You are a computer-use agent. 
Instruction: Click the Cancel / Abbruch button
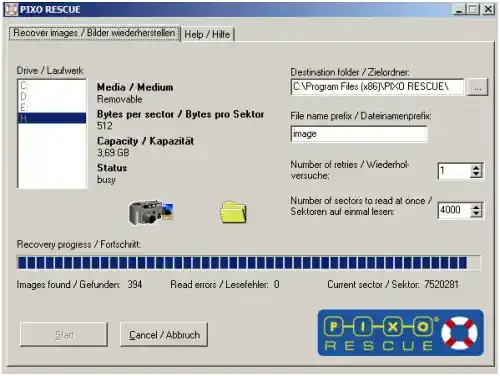pos(164,334)
